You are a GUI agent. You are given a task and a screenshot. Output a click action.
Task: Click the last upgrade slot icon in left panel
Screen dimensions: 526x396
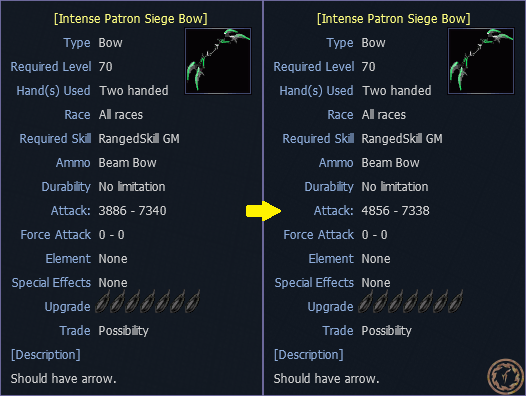coord(193,302)
